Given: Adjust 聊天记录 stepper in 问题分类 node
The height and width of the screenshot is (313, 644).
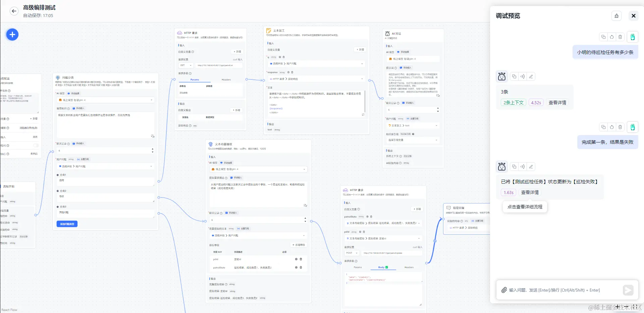Looking at the screenshot, I should pos(153,150).
